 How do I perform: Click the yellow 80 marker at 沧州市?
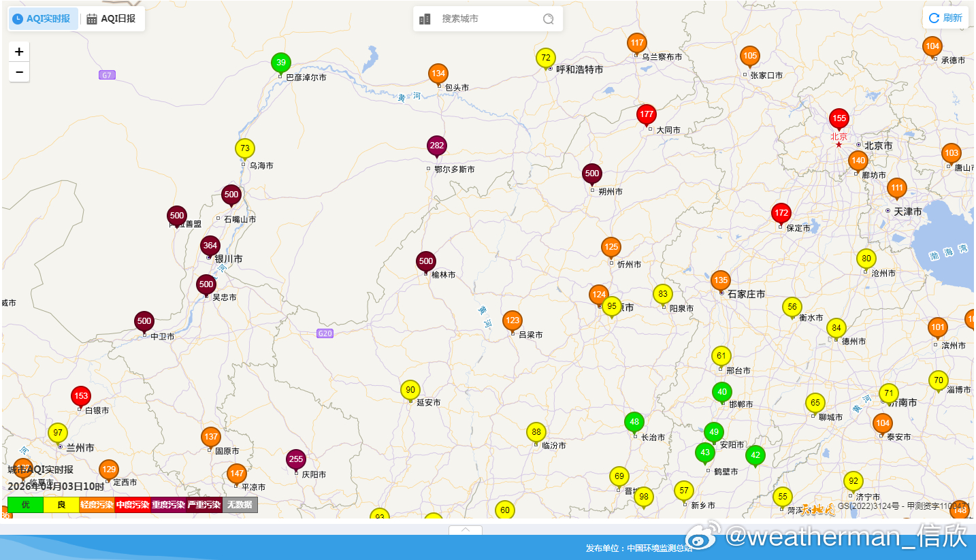[866, 259]
